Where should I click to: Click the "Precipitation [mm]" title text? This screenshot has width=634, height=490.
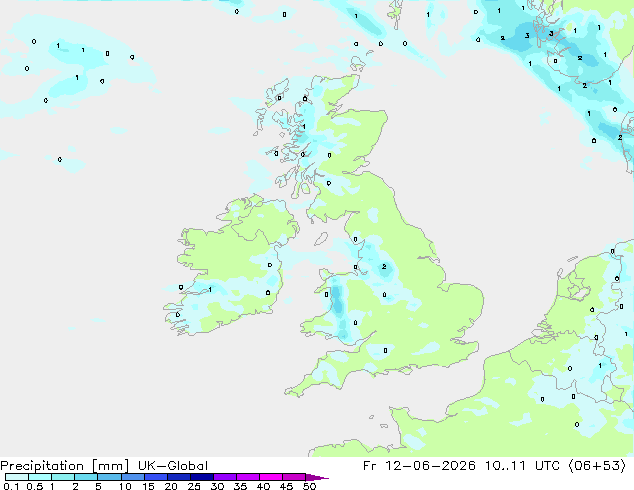(x=64, y=466)
